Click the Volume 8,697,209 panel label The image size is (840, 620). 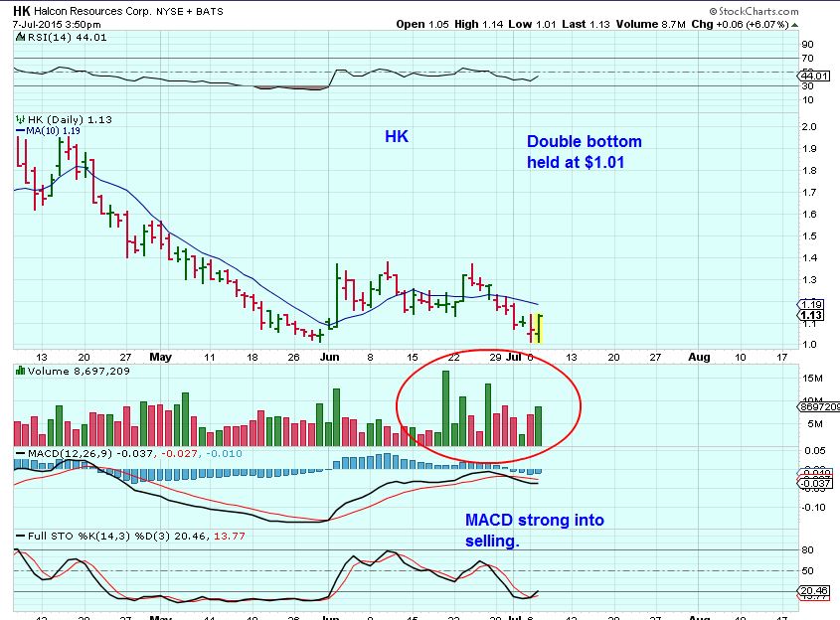point(79,371)
